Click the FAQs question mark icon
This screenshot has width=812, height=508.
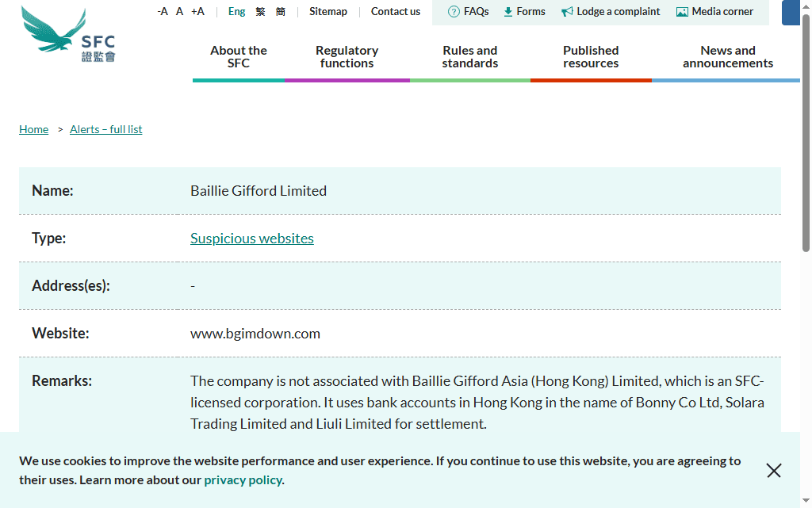(454, 11)
